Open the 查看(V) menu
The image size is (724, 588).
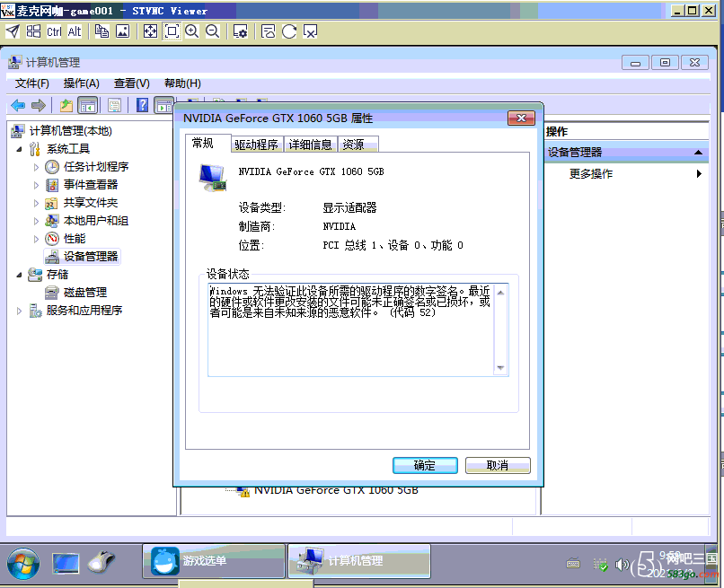[x=131, y=83]
